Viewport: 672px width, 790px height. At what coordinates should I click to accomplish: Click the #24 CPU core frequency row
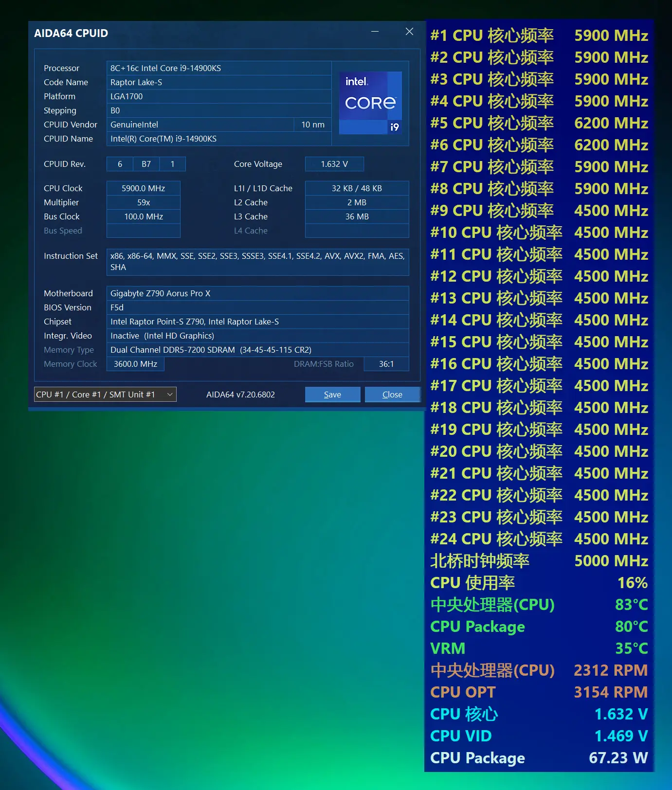click(x=539, y=539)
